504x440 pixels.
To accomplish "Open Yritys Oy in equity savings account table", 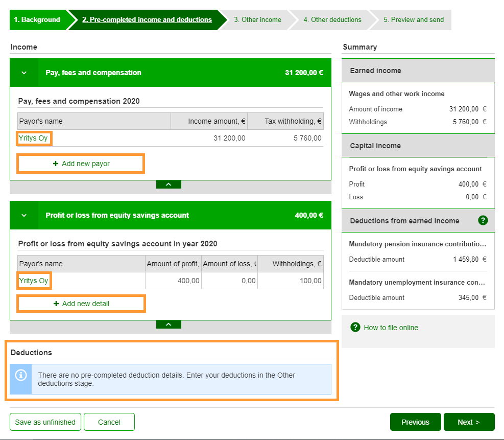I will [34, 281].
